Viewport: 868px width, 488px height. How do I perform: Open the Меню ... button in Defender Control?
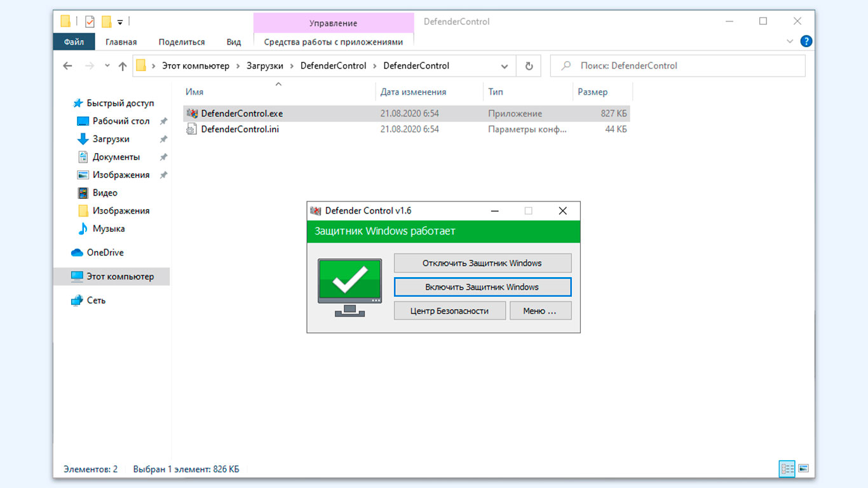tap(540, 311)
